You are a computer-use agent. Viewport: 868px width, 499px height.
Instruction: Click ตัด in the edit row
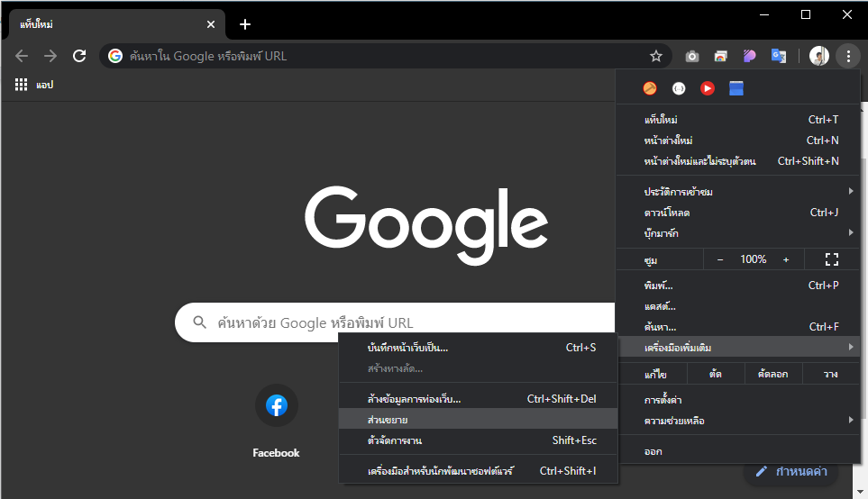(x=715, y=374)
